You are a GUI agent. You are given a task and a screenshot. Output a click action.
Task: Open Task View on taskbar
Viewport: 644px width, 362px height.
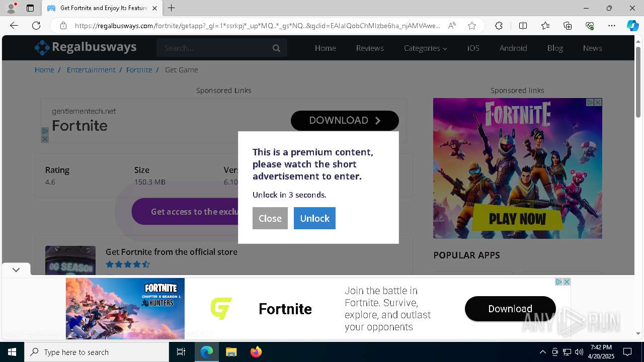pos(181,352)
